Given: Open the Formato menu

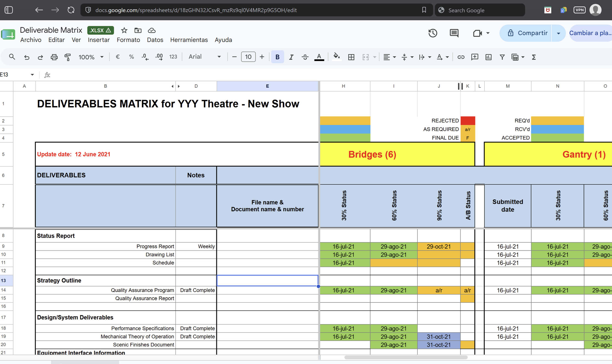Looking at the screenshot, I should [128, 40].
